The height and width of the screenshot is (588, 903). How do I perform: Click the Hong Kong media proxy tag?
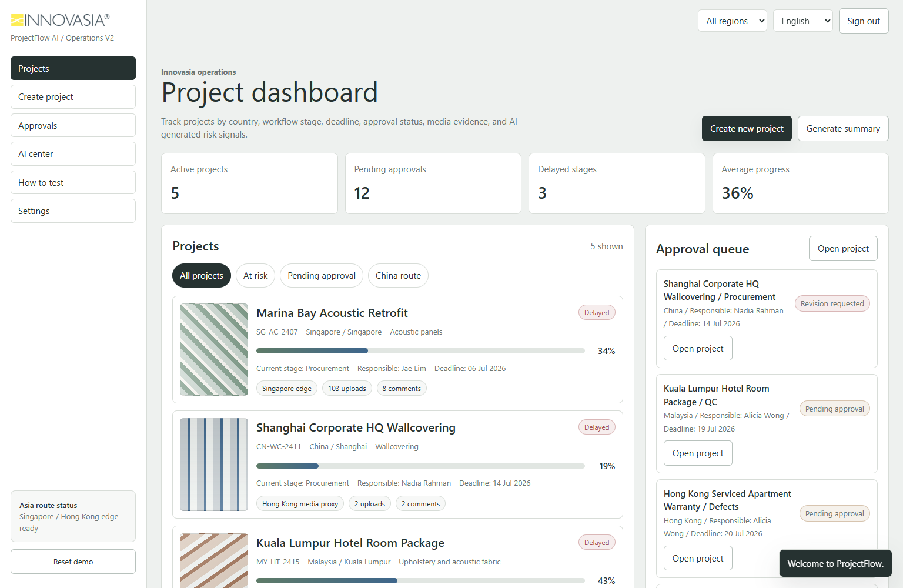[x=300, y=503]
